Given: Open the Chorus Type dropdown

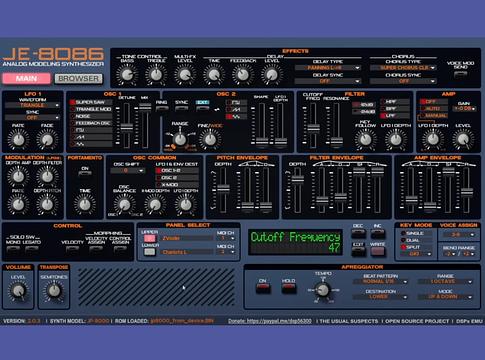Looking at the screenshot, I should pyautogui.click(x=403, y=68).
